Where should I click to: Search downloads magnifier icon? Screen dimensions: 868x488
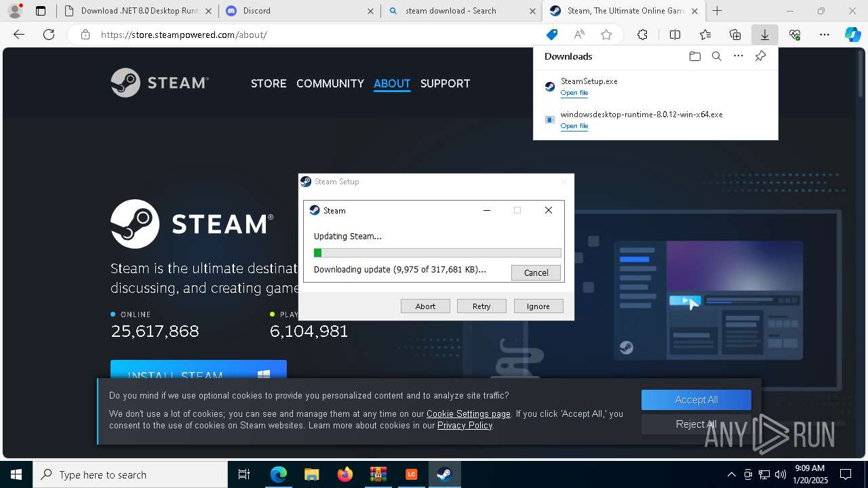716,56
